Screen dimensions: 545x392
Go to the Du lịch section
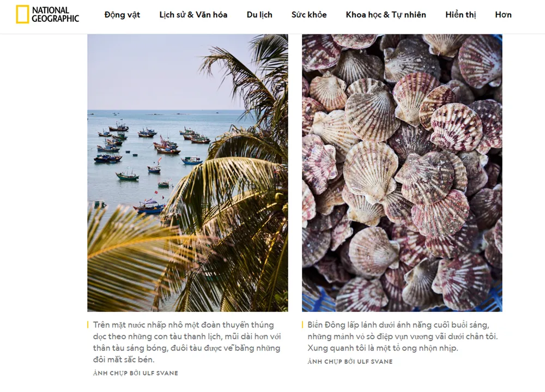click(259, 15)
